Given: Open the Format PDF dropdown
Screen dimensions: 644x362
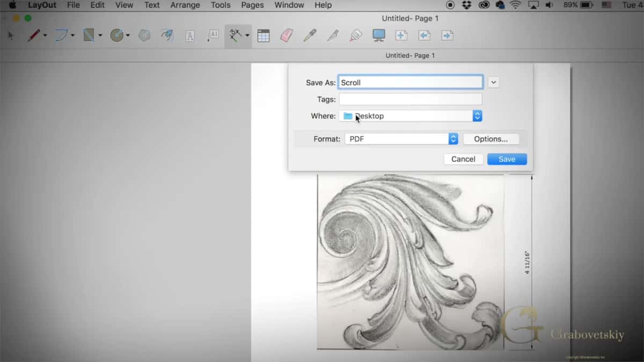Looking at the screenshot, I should pyautogui.click(x=401, y=139).
